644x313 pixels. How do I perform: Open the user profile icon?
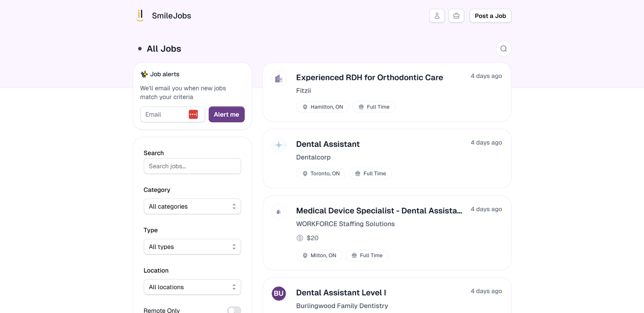click(x=437, y=16)
